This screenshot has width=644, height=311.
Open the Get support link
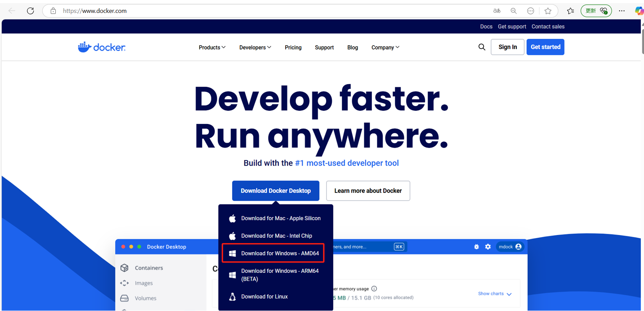point(512,27)
